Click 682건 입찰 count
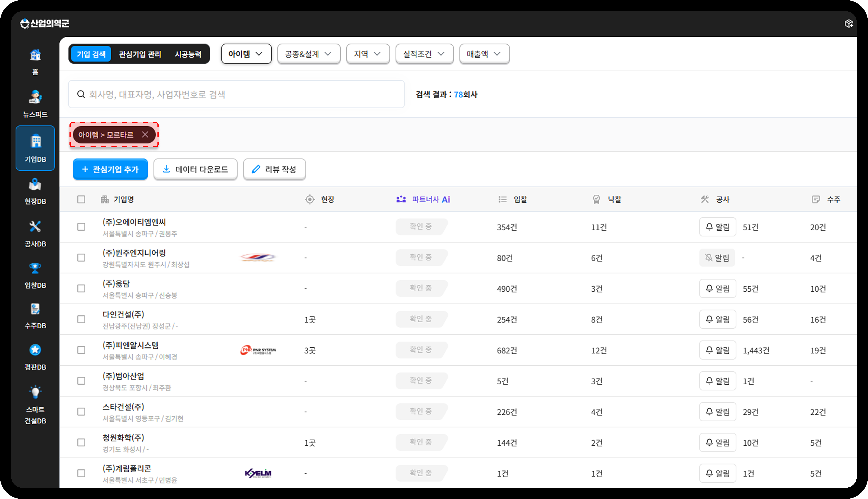868x499 pixels. click(x=507, y=350)
